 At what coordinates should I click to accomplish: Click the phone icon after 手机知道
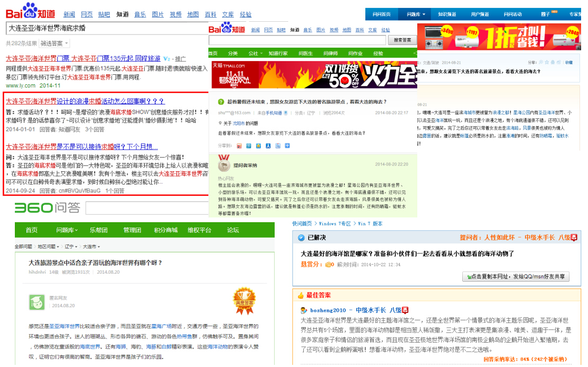[x=286, y=112]
